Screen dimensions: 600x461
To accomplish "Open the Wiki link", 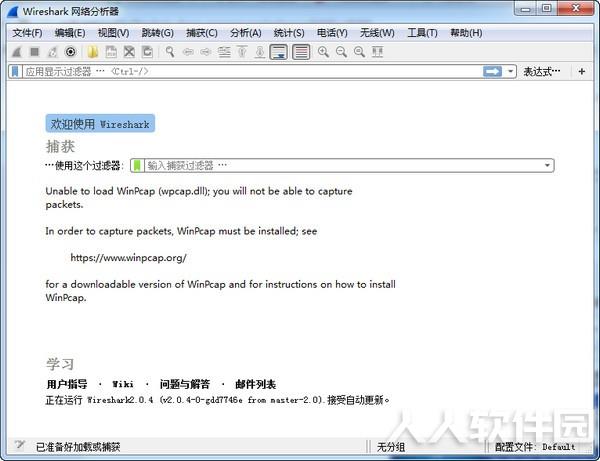I will point(123,384).
